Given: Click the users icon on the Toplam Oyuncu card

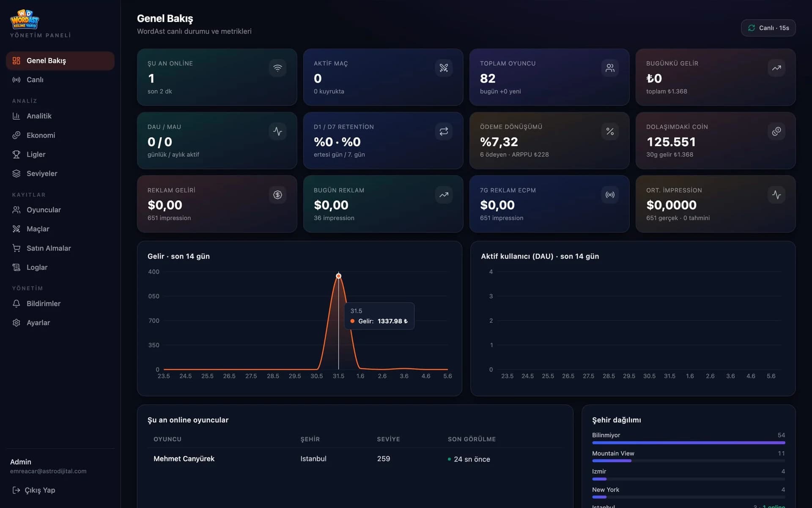Looking at the screenshot, I should tap(610, 68).
